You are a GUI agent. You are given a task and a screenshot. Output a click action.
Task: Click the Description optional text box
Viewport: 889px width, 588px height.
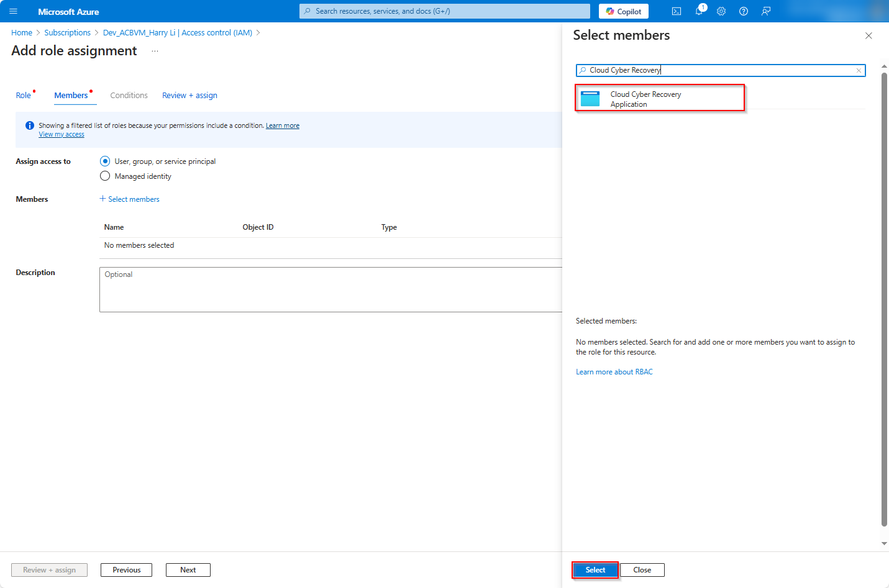point(331,289)
